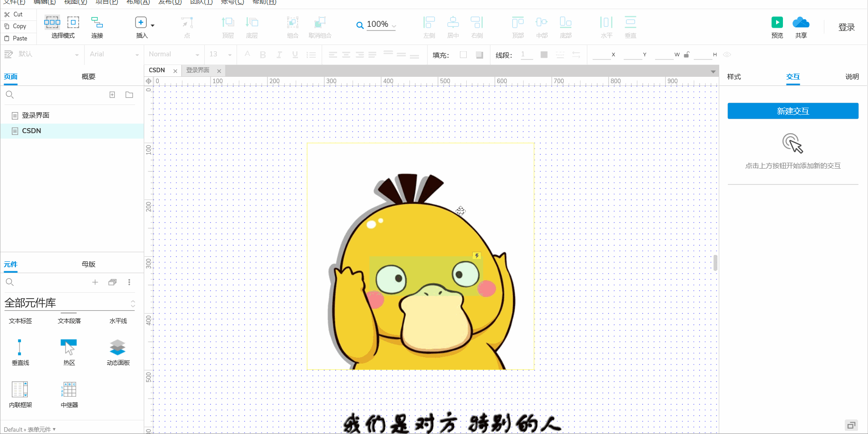Screen dimensions: 868x434
Task: Click the Paste clipboard button
Action: point(16,38)
